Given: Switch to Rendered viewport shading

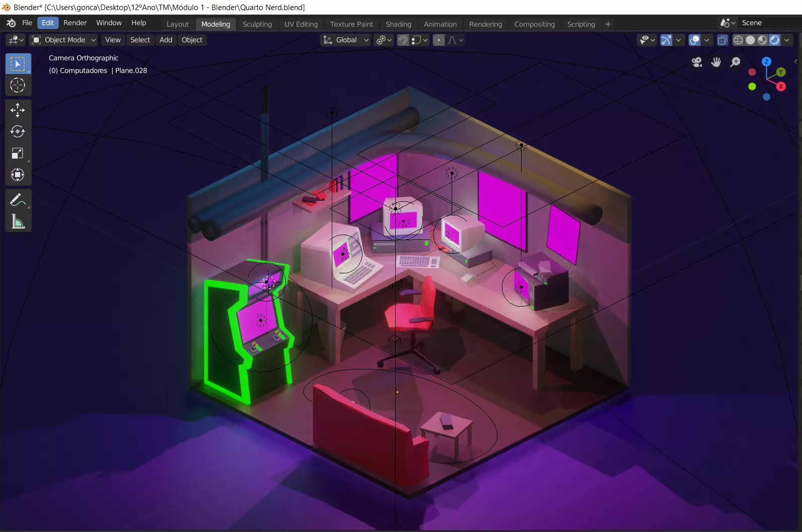Looking at the screenshot, I should pos(774,40).
